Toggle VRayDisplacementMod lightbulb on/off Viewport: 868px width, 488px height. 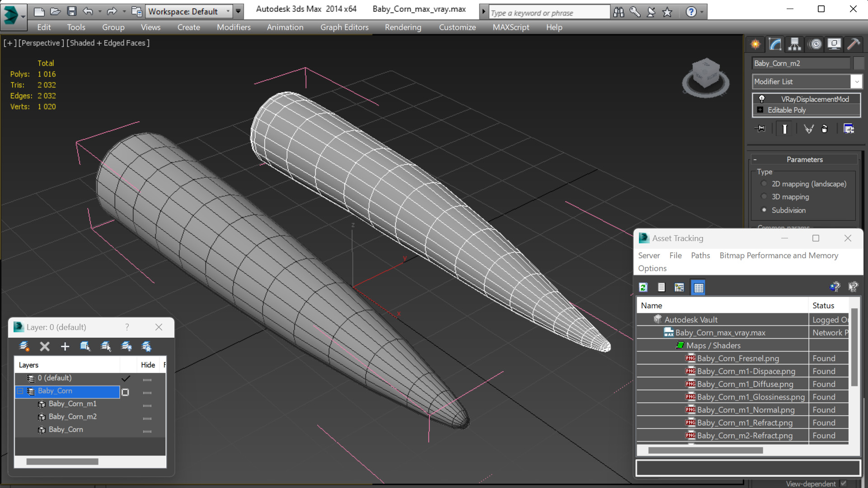[762, 98]
